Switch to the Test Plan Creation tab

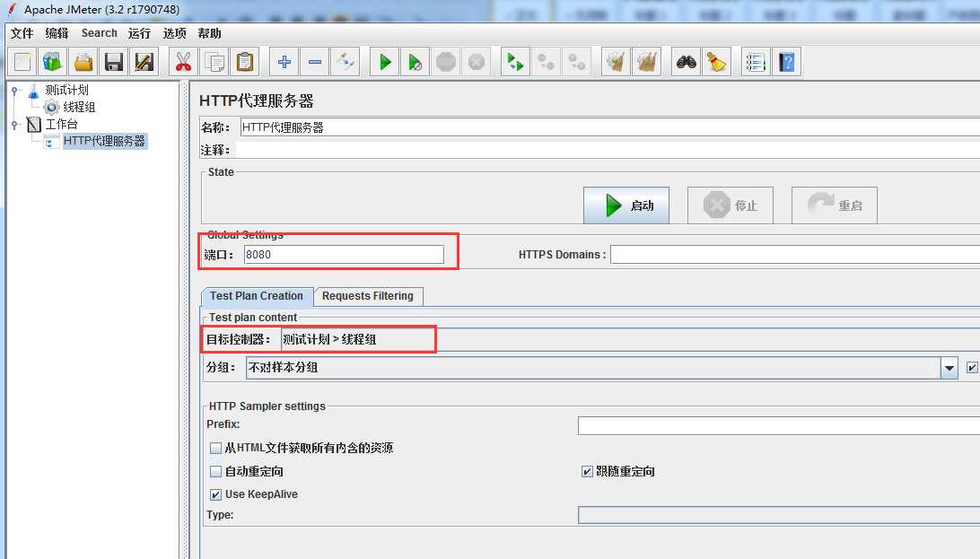257,296
